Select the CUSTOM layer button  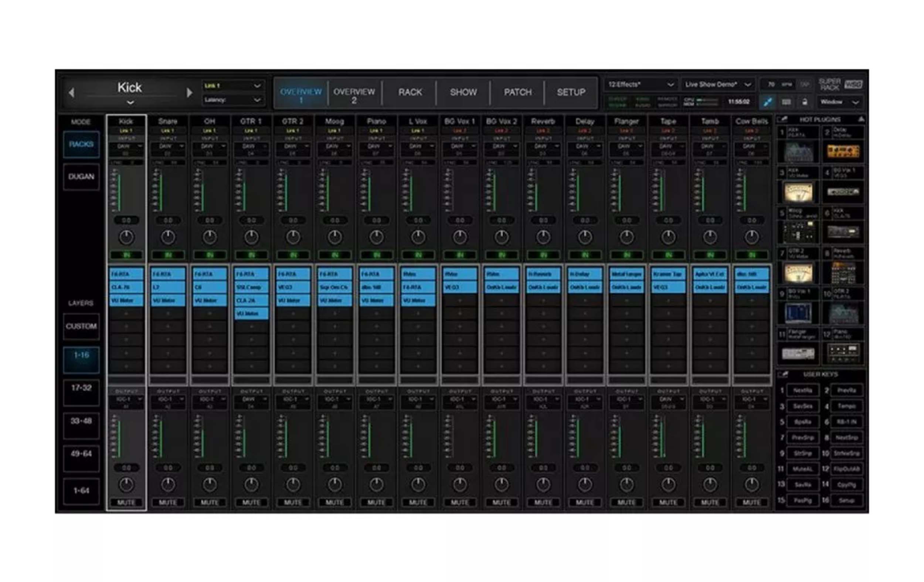(x=81, y=327)
